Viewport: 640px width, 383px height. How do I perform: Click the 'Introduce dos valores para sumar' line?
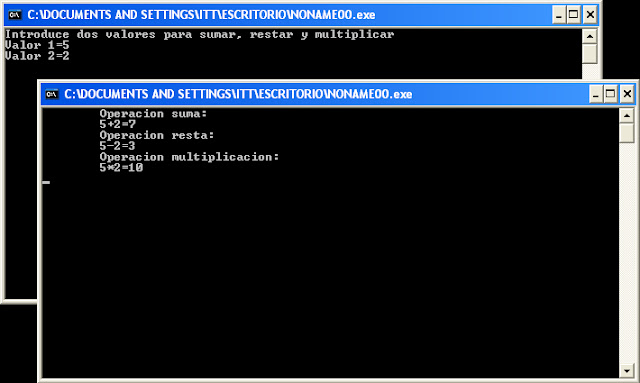click(200, 34)
